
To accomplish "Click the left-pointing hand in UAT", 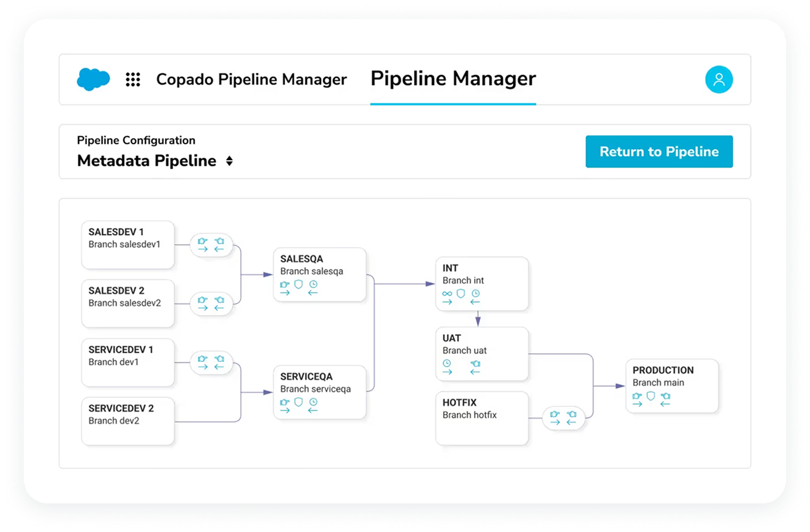I will pyautogui.click(x=475, y=364).
